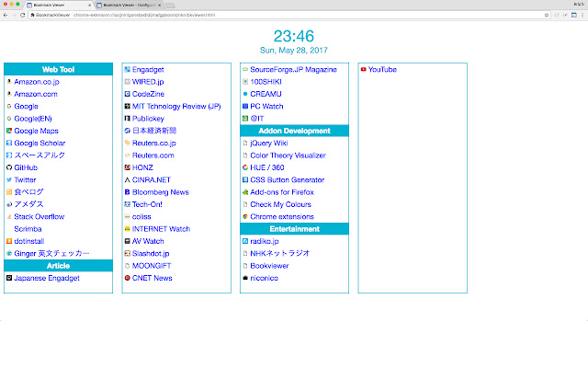The height and width of the screenshot is (368, 588).
Task: Click the CNET News red favicon
Action: tap(127, 278)
